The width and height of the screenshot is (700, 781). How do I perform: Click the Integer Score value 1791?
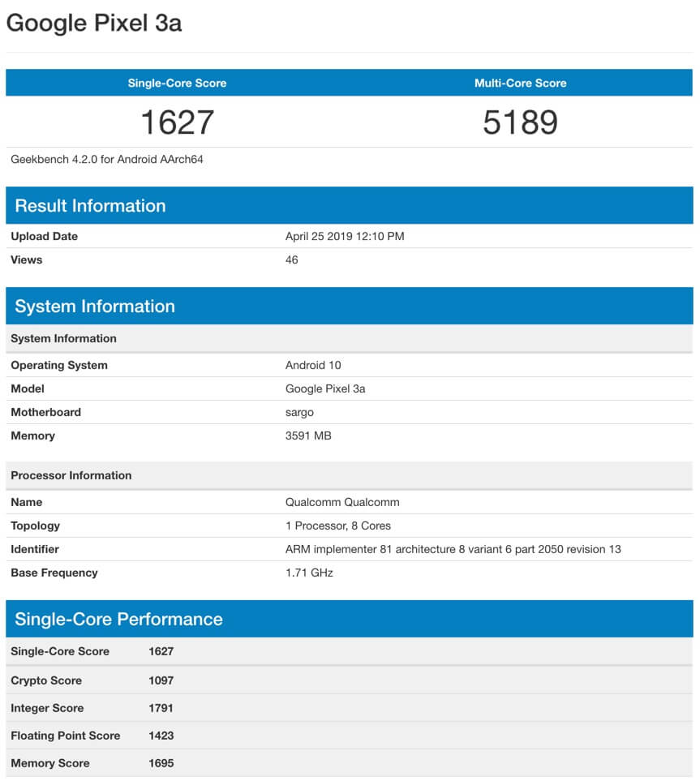click(x=161, y=708)
